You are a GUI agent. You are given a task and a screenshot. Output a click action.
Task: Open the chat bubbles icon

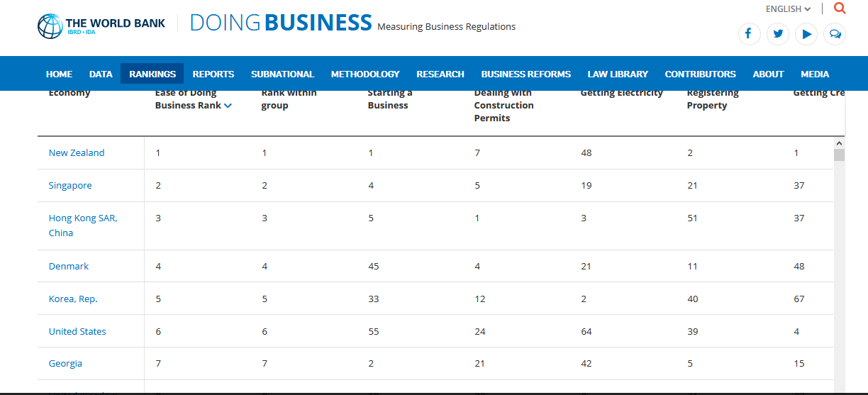(835, 34)
